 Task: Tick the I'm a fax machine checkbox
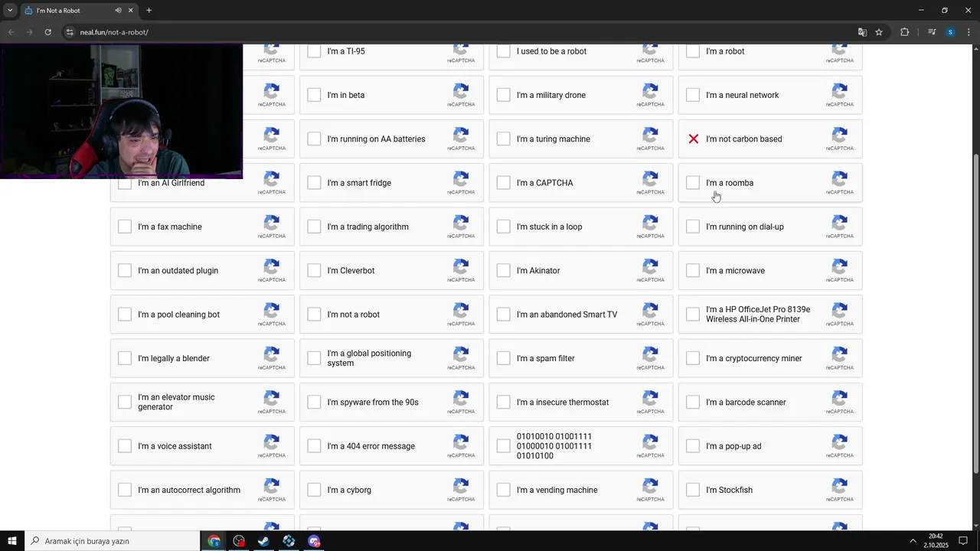click(x=125, y=227)
